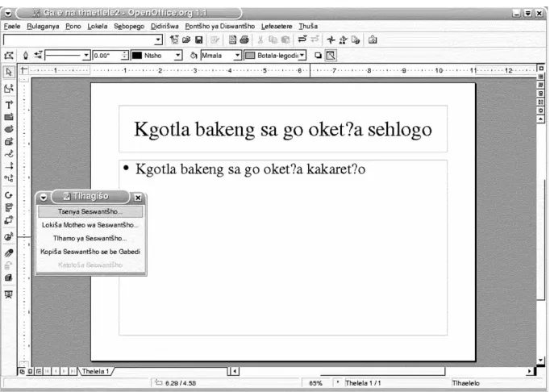550x392 pixels.
Task: Click the 65% zoom status field
Action: tap(315, 383)
